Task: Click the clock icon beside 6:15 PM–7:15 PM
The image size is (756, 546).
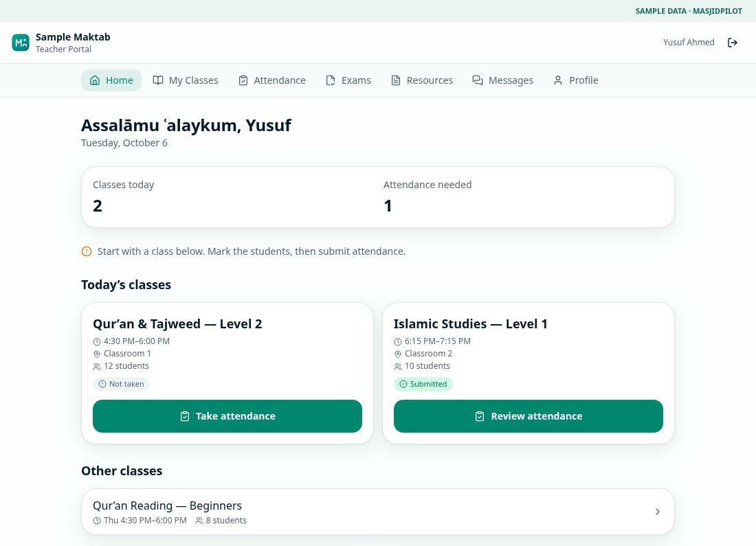Action: (x=398, y=341)
